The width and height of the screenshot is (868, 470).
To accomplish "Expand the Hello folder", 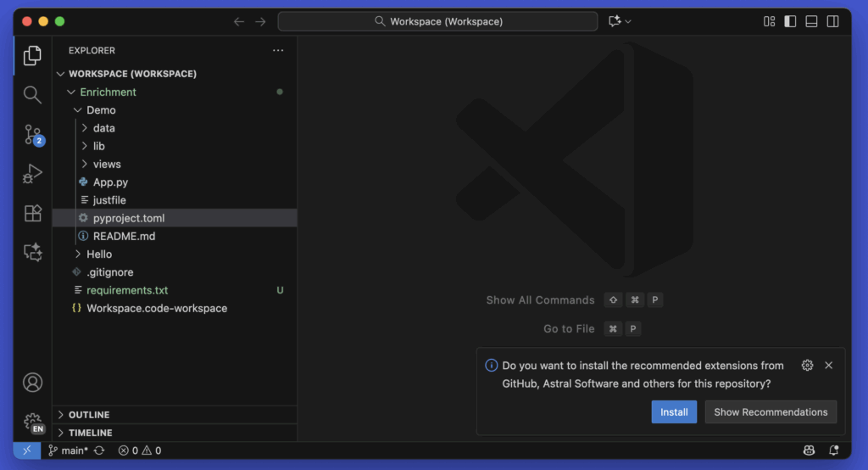I will click(x=98, y=255).
